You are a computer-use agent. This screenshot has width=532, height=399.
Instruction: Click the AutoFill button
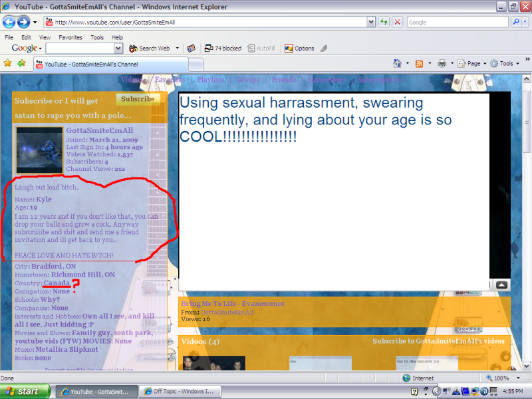pos(261,49)
